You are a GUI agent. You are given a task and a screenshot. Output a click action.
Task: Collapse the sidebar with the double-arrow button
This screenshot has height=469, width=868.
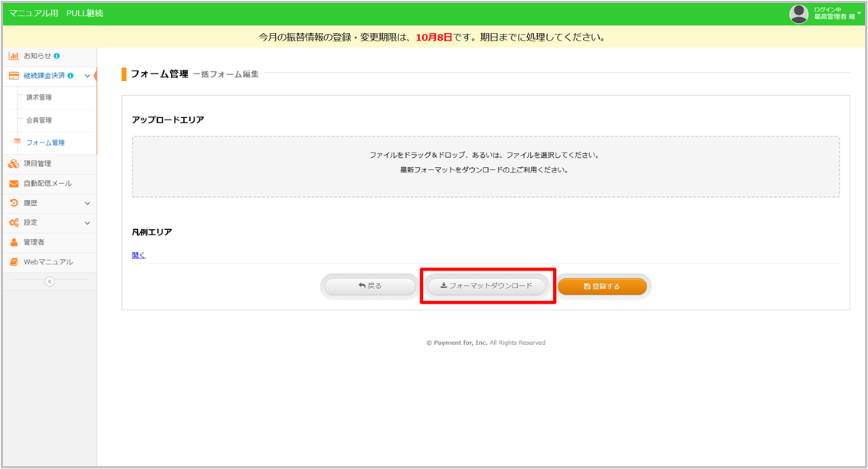50,281
